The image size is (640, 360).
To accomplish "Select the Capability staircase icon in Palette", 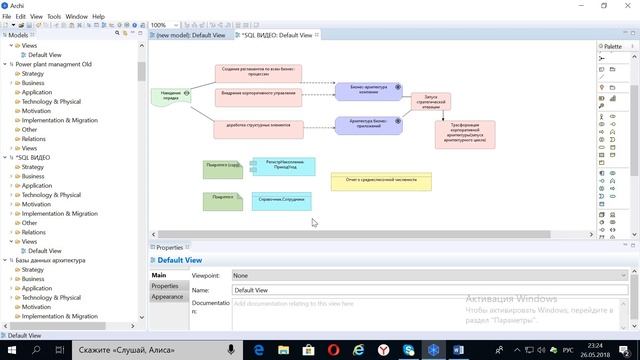I will click(x=613, y=98).
